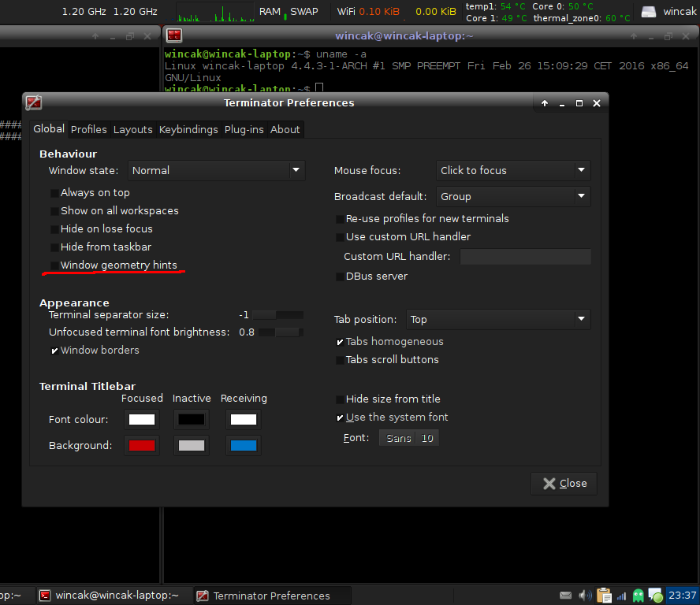Click the Custom URL handler text field
700x605 pixels.
pos(525,257)
